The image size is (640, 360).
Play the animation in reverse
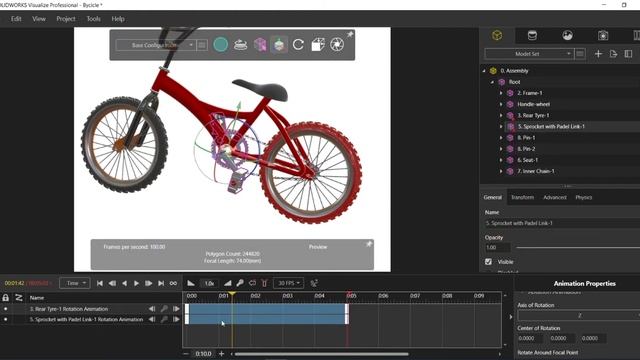point(124,283)
